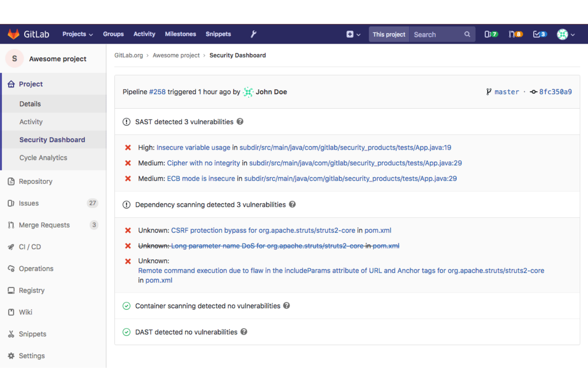This screenshot has width=588, height=392.
Task: Open ECB mode is insecure link
Action: click(x=201, y=178)
